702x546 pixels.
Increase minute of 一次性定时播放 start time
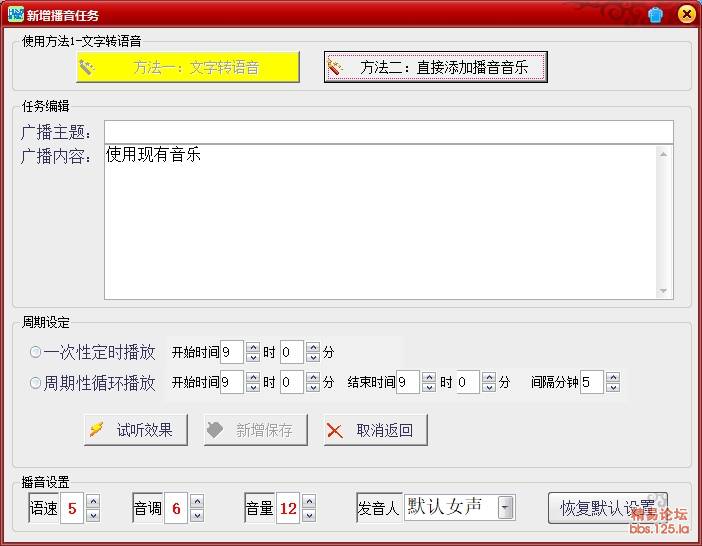[313, 347]
